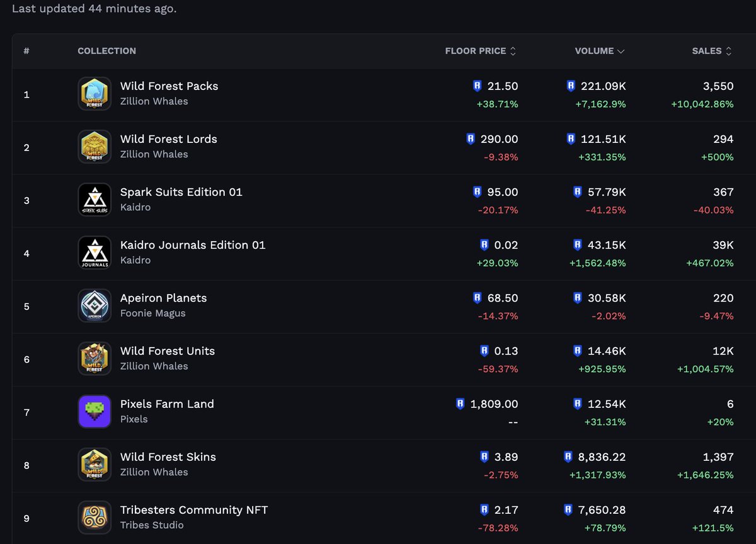Click RON token icon beside 221.09K volume
This screenshot has width=756, height=544.
point(571,86)
